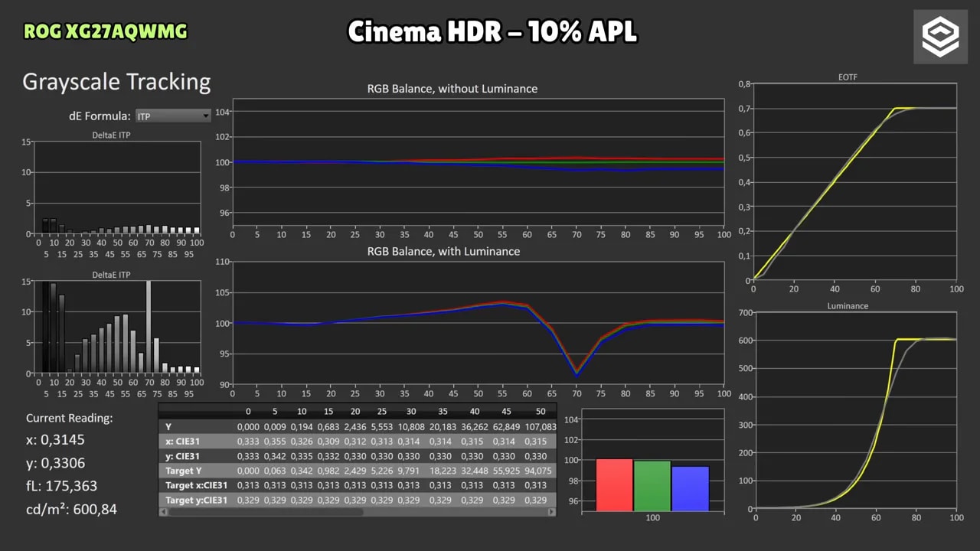Click the 'RGB Balance, without Luminance' chart title
980x551 pixels.
click(452, 89)
